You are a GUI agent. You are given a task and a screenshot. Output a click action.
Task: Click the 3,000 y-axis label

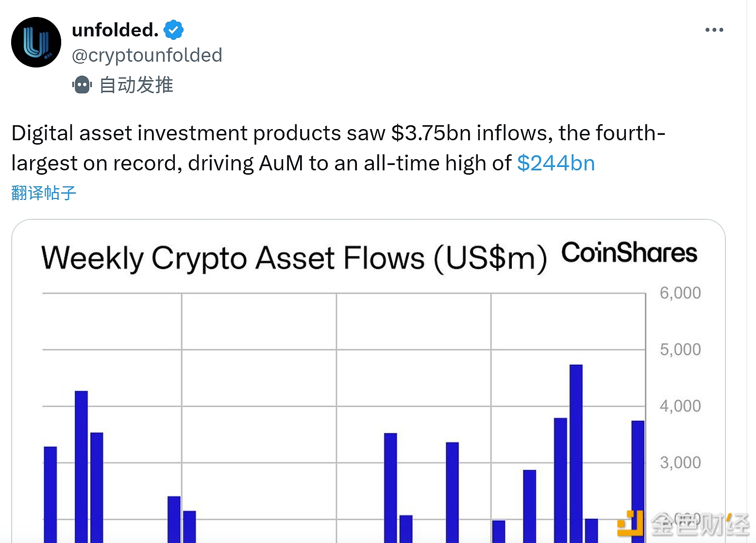coord(680,463)
